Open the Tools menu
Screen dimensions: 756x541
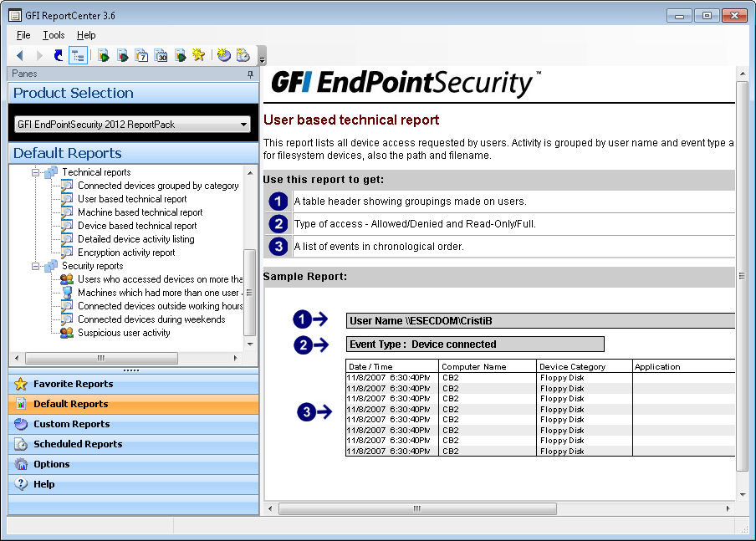click(54, 35)
